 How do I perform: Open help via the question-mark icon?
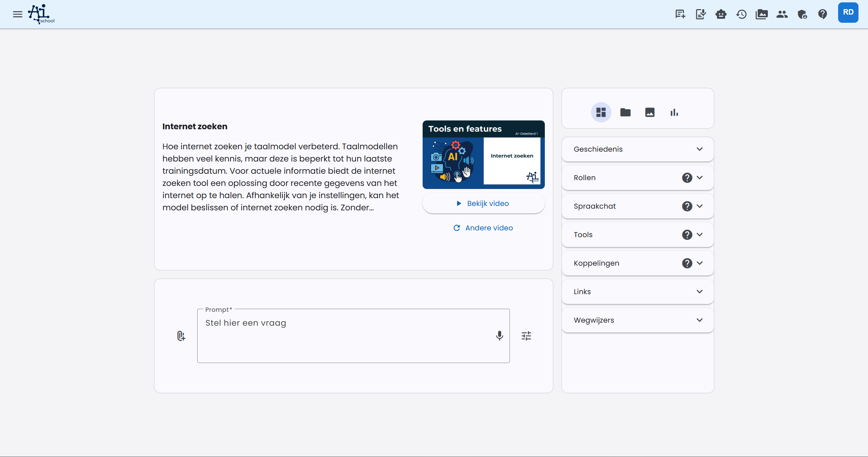pyautogui.click(x=823, y=14)
